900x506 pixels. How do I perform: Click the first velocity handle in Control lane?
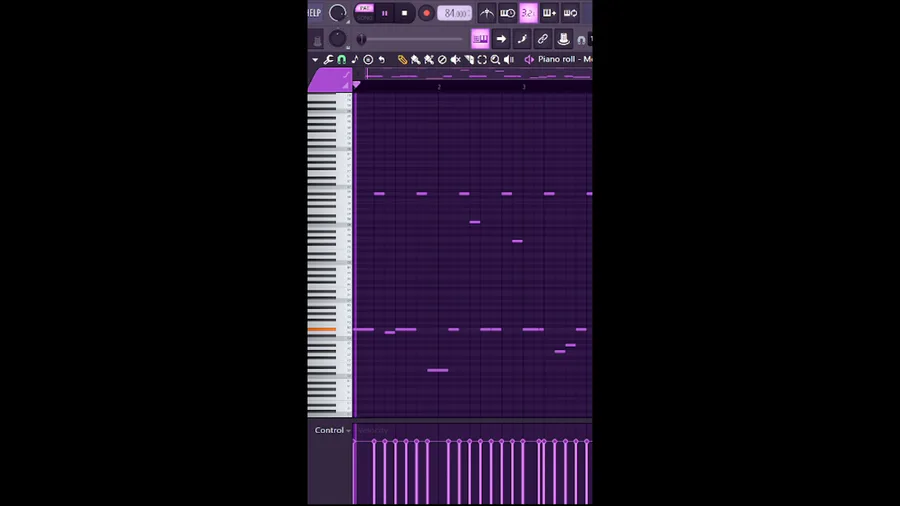coord(355,441)
